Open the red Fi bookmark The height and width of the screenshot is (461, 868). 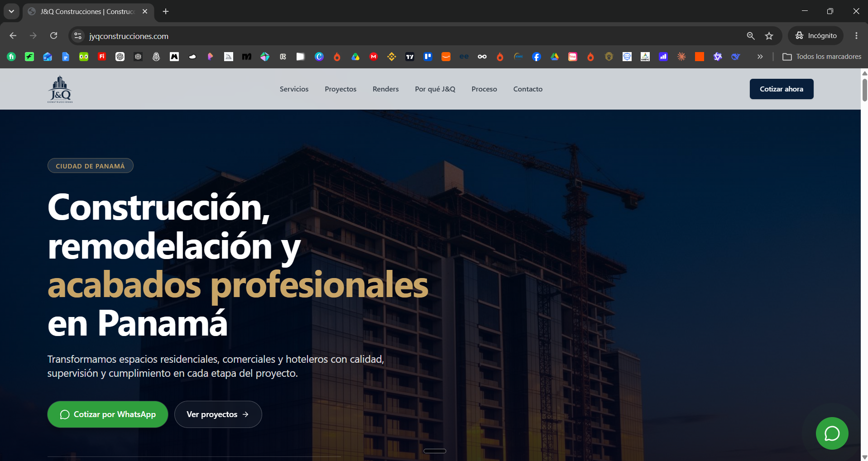tap(102, 57)
